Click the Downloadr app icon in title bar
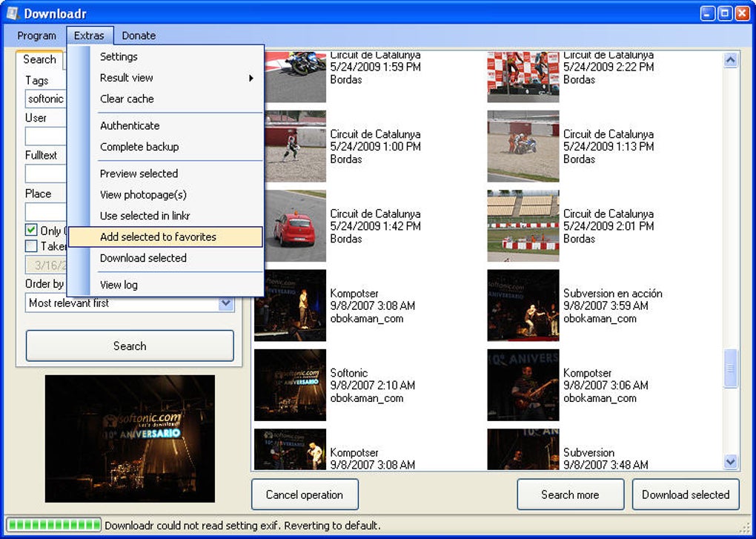Image resolution: width=756 pixels, height=539 pixels. click(13, 13)
